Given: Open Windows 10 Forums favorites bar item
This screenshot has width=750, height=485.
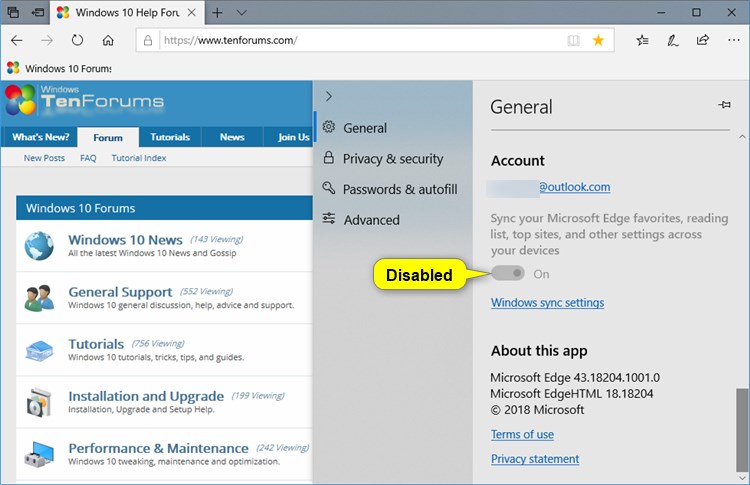Looking at the screenshot, I should point(60,68).
